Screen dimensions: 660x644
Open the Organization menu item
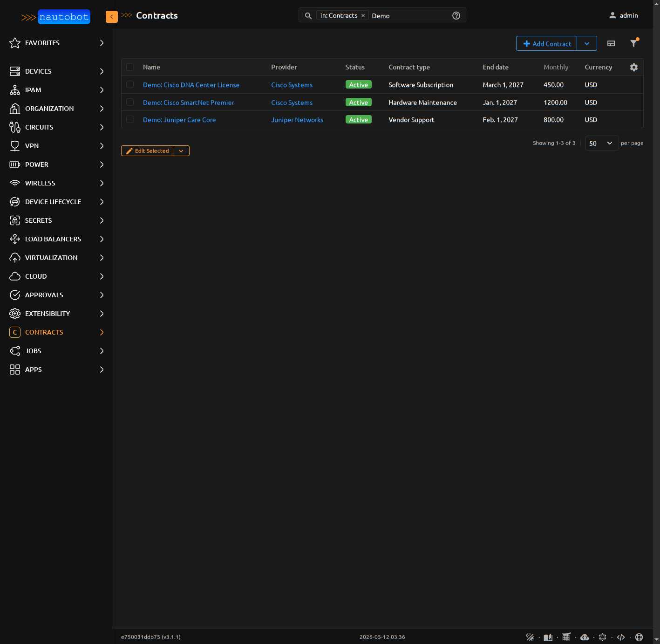pyautogui.click(x=56, y=109)
